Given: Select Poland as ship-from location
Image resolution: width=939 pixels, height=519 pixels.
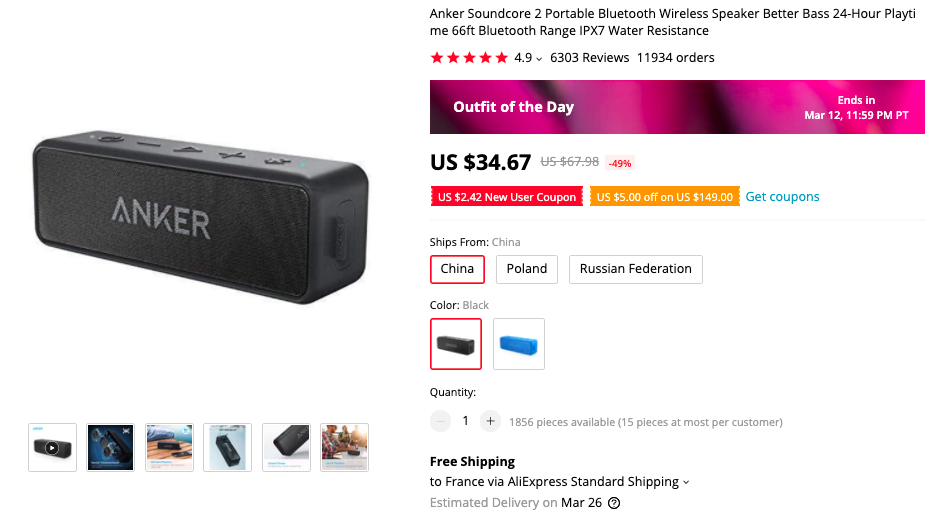Looking at the screenshot, I should (527, 269).
